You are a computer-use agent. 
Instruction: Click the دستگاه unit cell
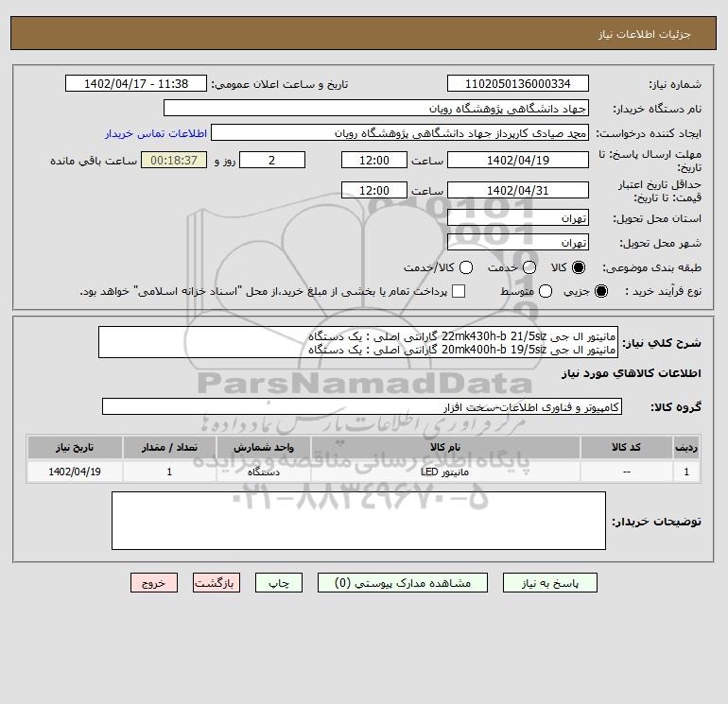pos(263,472)
